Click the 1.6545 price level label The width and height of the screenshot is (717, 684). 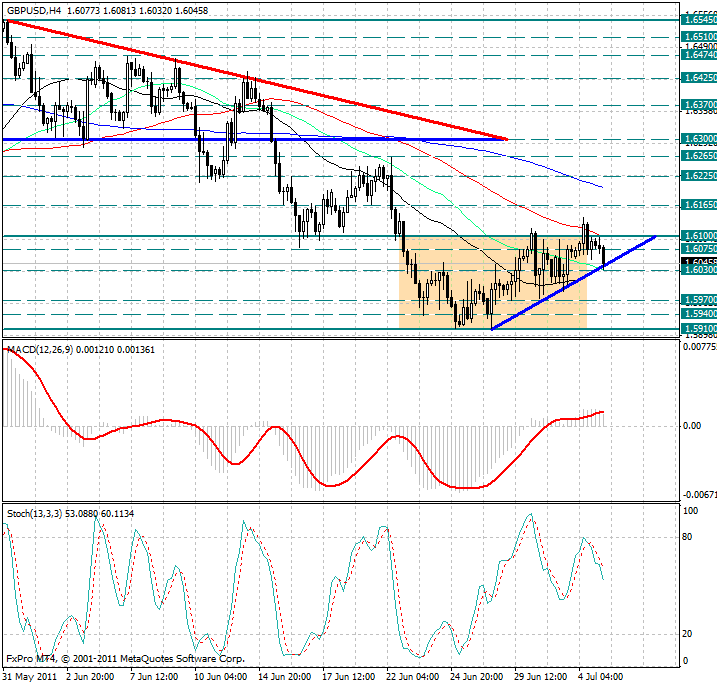point(698,18)
